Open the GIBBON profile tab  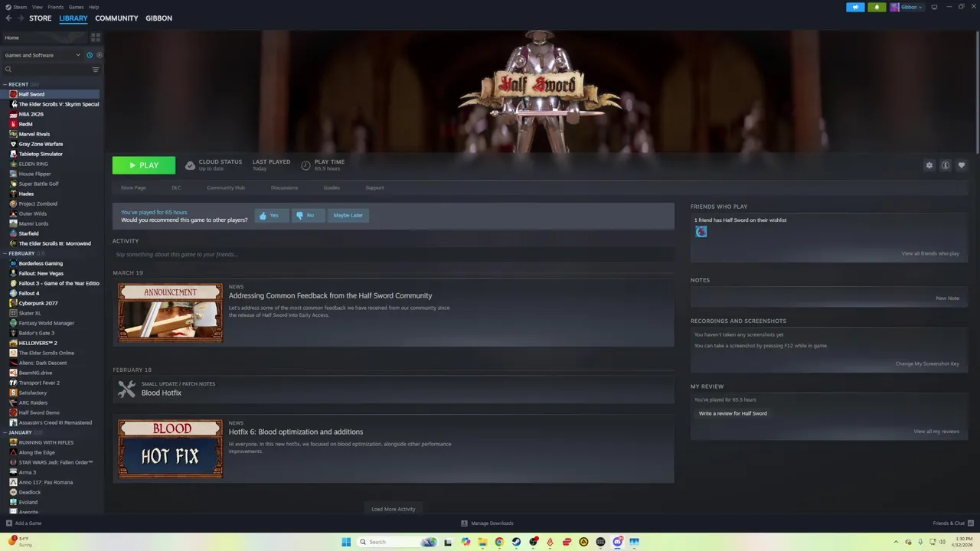click(158, 18)
